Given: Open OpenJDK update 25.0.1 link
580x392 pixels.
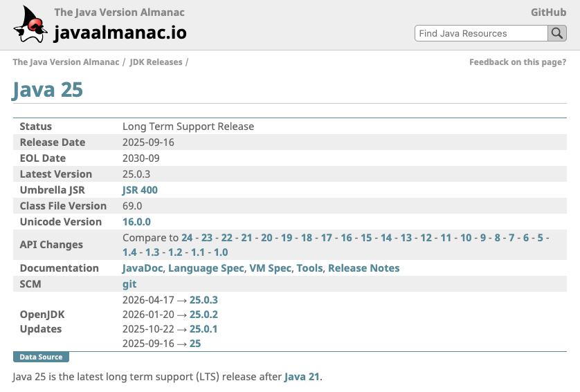Looking at the screenshot, I should tap(203, 329).
